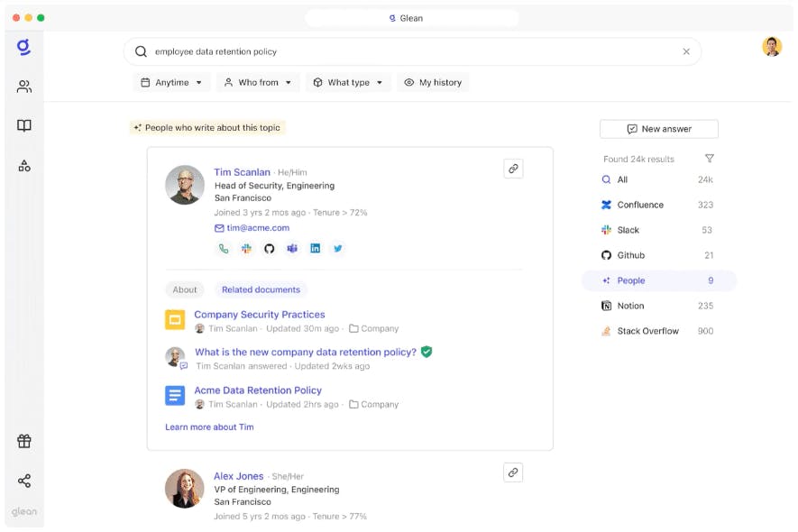798x532 pixels.
Task: Click Tim Scanlan's GitHub profile icon
Action: pyautogui.click(x=269, y=249)
